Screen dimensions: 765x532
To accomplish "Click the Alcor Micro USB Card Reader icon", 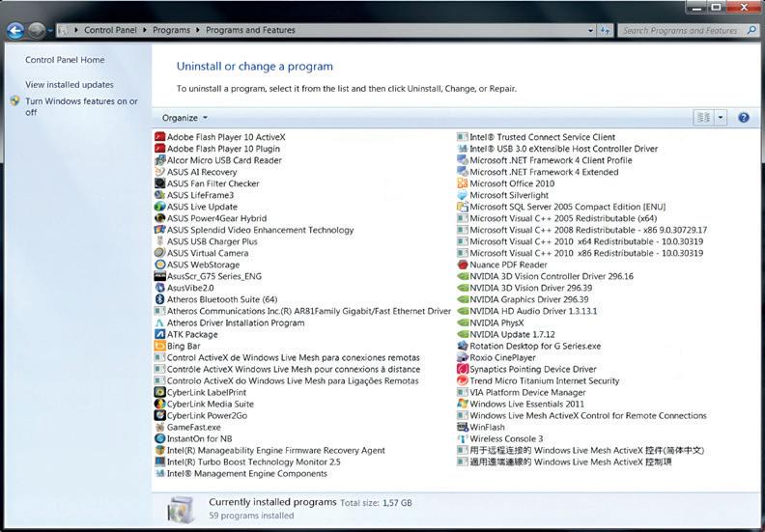I will click(159, 160).
